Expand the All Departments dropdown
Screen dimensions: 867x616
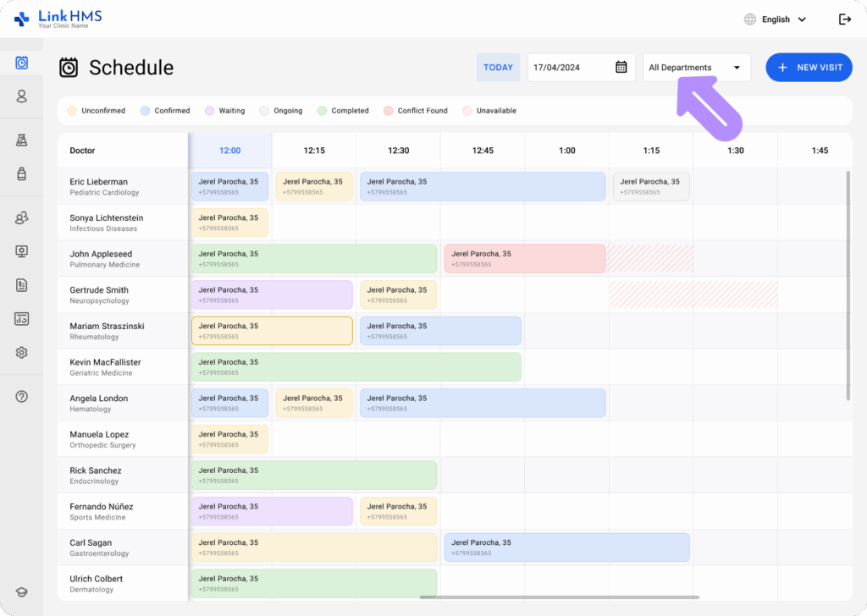(x=696, y=68)
